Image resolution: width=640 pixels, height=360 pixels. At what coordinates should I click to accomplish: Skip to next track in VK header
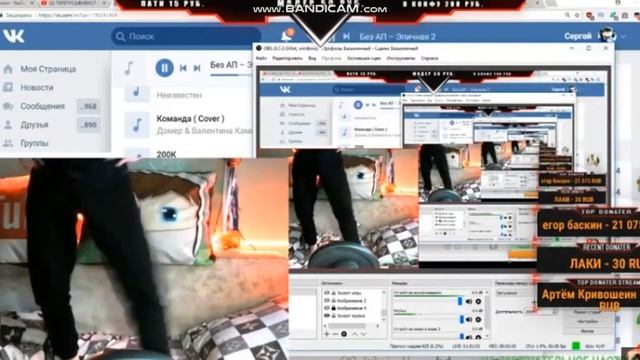pyautogui.click(x=347, y=36)
